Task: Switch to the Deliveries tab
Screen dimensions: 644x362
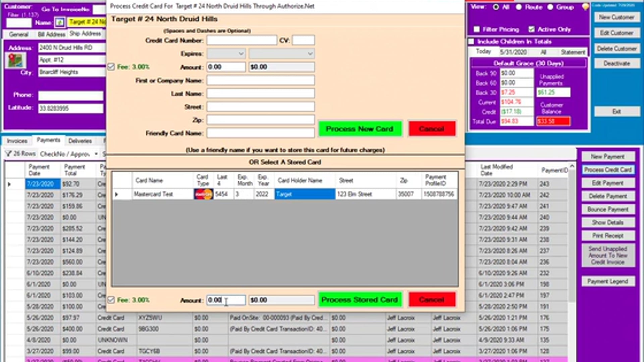Action: click(x=80, y=141)
